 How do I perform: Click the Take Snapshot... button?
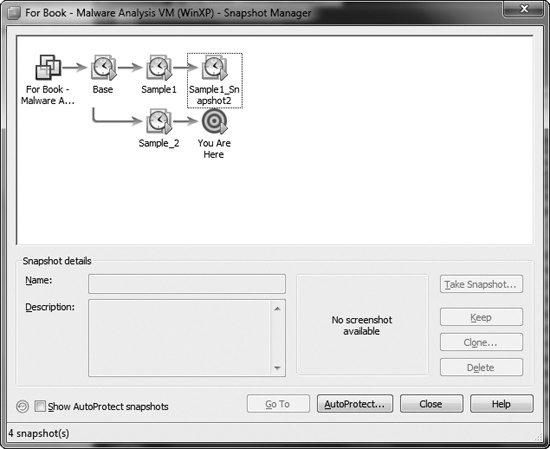pos(481,284)
